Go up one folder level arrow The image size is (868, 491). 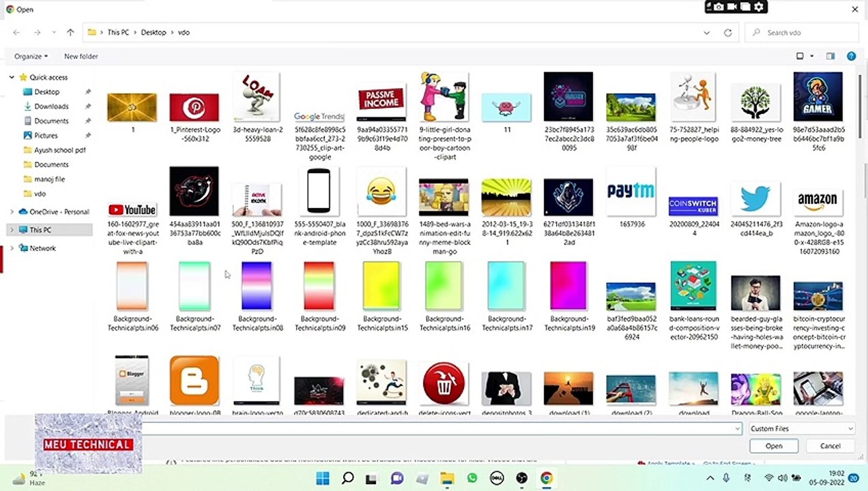[x=70, y=33]
